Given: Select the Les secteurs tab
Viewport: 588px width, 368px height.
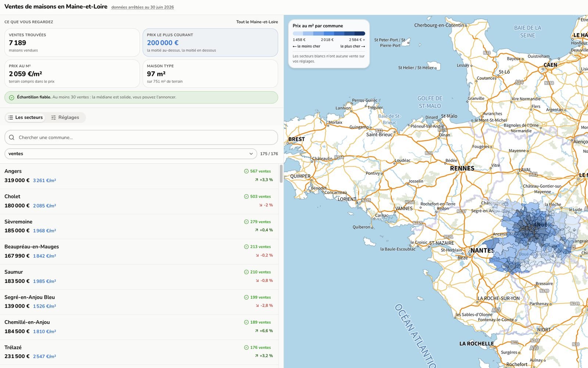Looking at the screenshot, I should click(25, 117).
